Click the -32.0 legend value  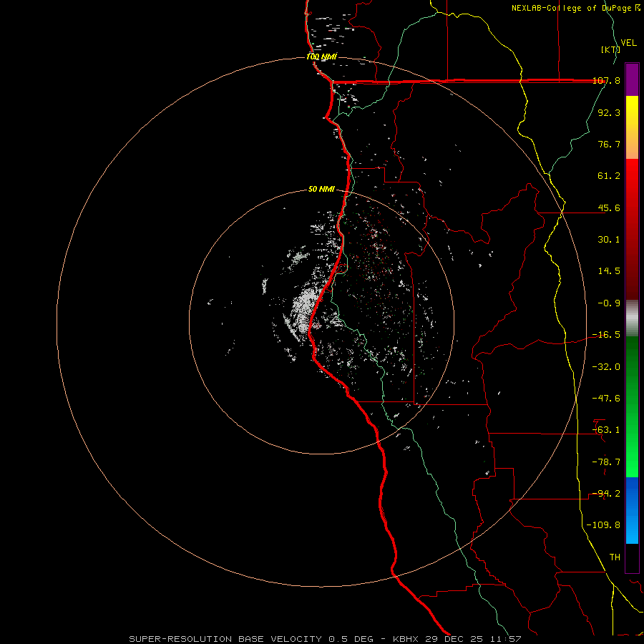click(x=607, y=367)
